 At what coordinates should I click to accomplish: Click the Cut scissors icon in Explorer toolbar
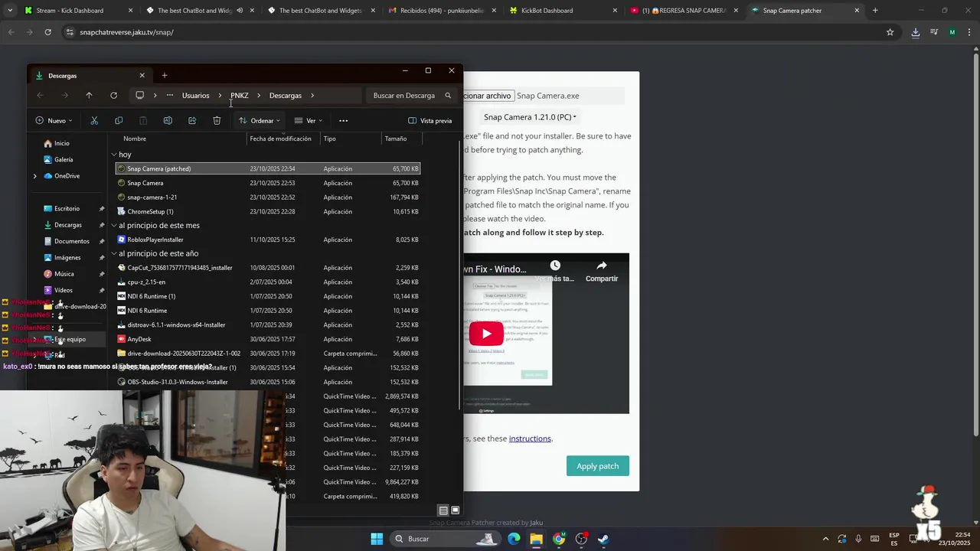[x=94, y=120]
